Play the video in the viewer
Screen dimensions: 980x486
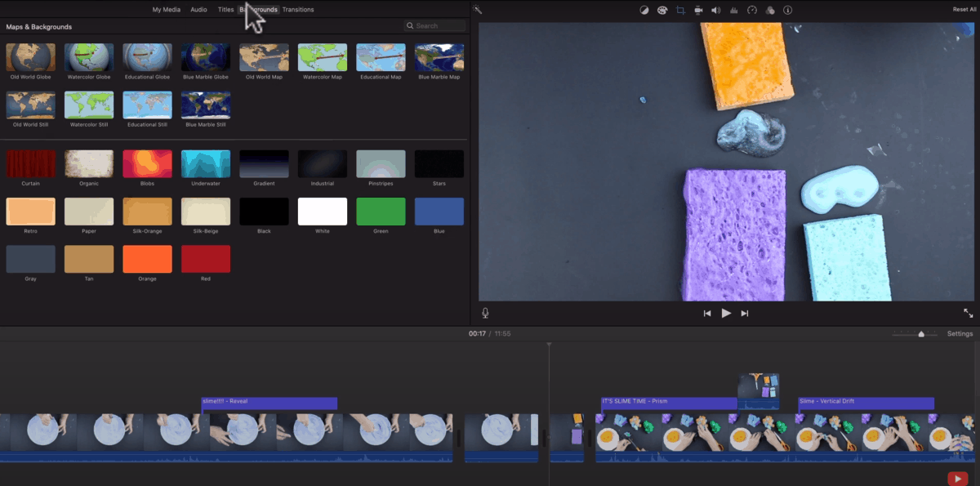pos(726,312)
